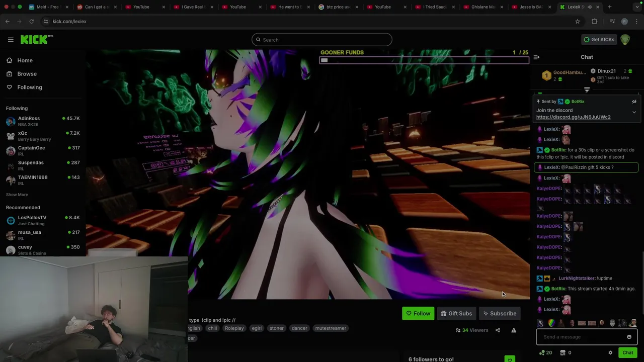Screen dimensions: 644x362
Task: Select the Roleplay tag
Action: click(x=234, y=328)
